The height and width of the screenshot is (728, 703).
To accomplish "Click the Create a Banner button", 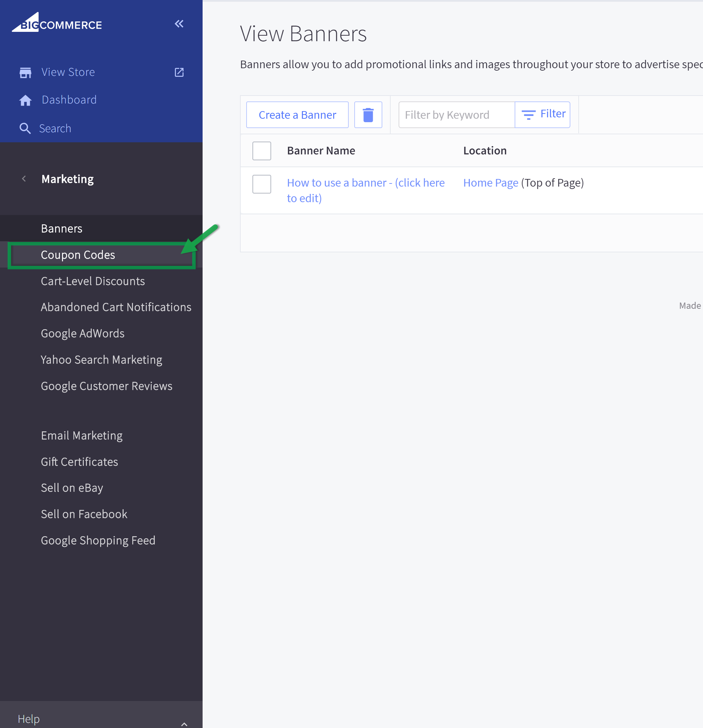I will click(297, 115).
